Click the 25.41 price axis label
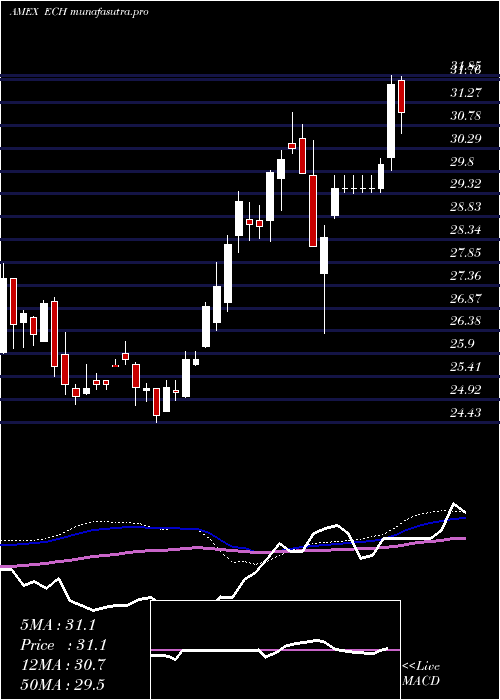This screenshot has height=700, width=500. (x=467, y=367)
